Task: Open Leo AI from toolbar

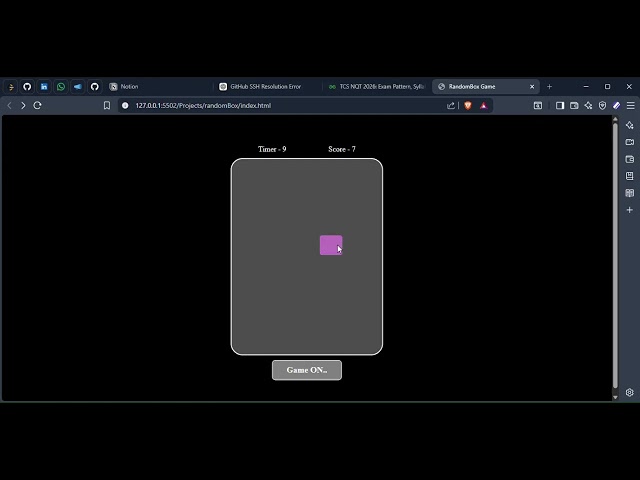Action: [588, 105]
